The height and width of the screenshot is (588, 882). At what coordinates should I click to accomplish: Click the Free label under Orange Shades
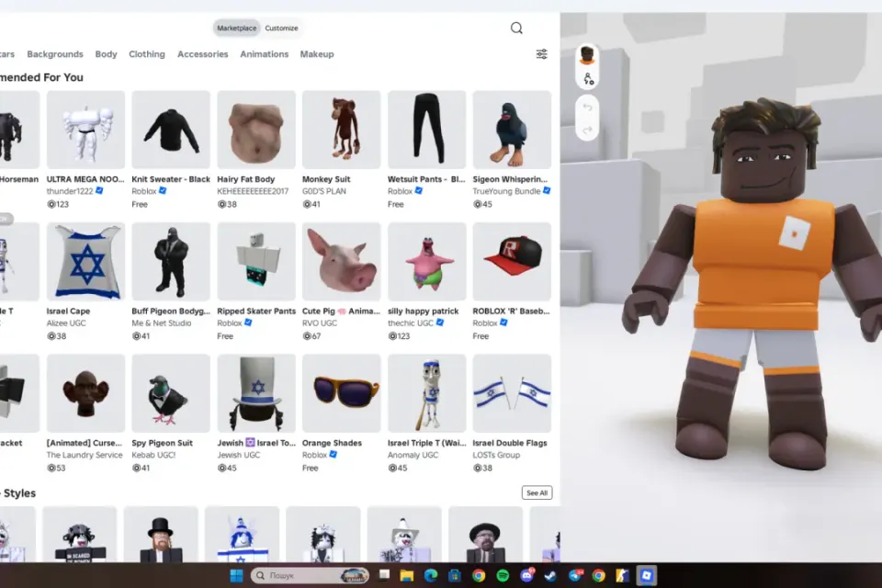[x=310, y=469]
